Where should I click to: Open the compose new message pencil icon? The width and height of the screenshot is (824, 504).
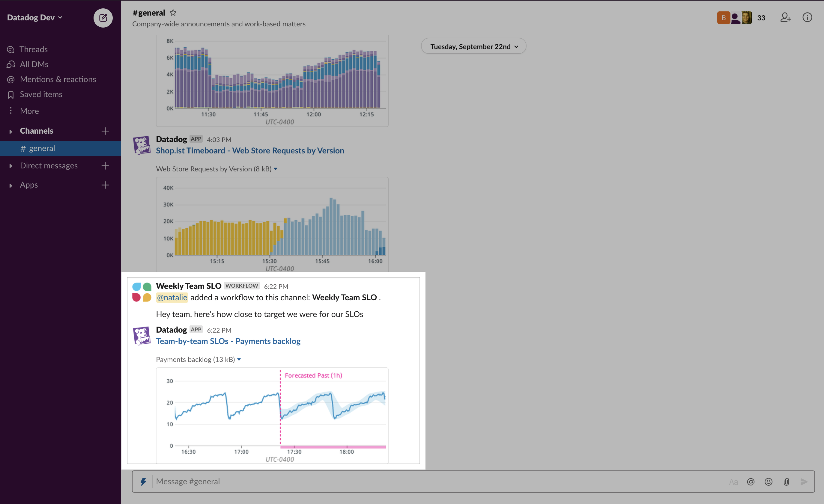(103, 17)
